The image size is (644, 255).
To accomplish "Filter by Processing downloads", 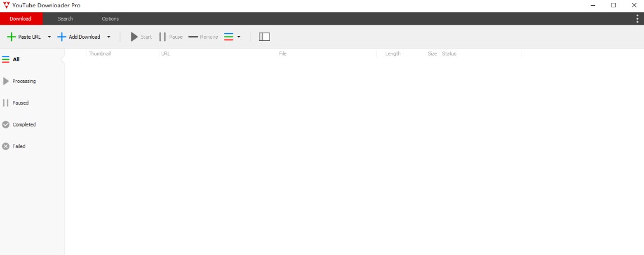I will click(x=24, y=81).
